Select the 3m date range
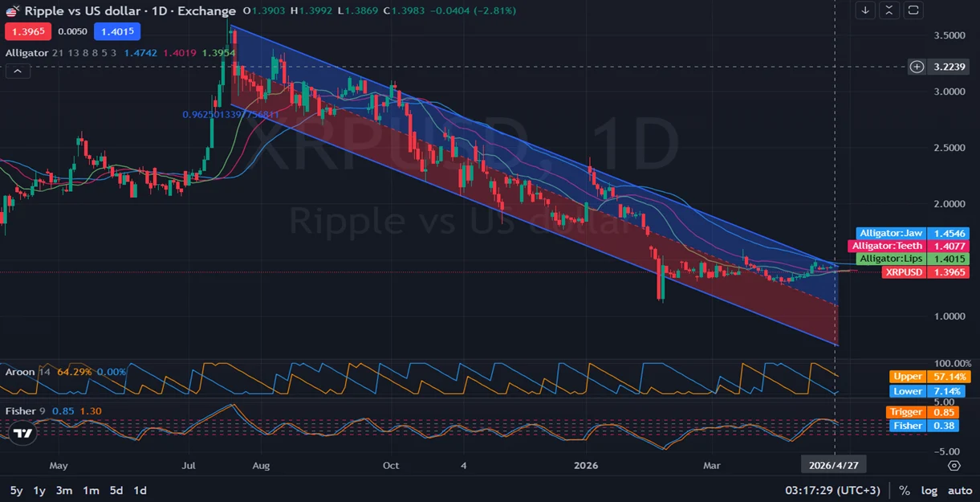The width and height of the screenshot is (980, 502). coord(64,490)
